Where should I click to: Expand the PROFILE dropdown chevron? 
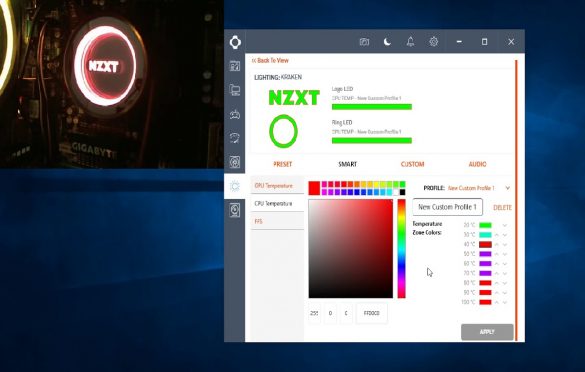coord(507,188)
